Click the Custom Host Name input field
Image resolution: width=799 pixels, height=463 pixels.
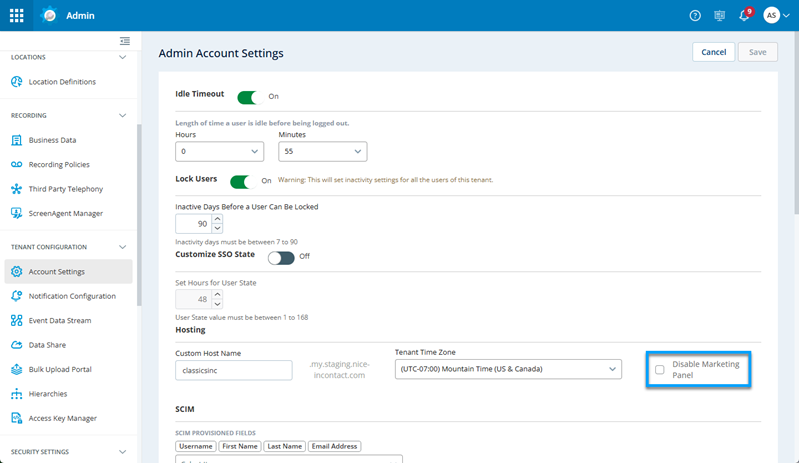click(233, 370)
